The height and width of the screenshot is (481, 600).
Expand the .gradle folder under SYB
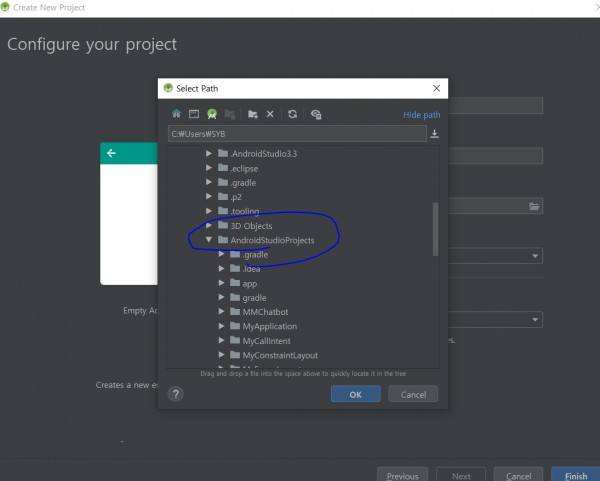point(209,182)
